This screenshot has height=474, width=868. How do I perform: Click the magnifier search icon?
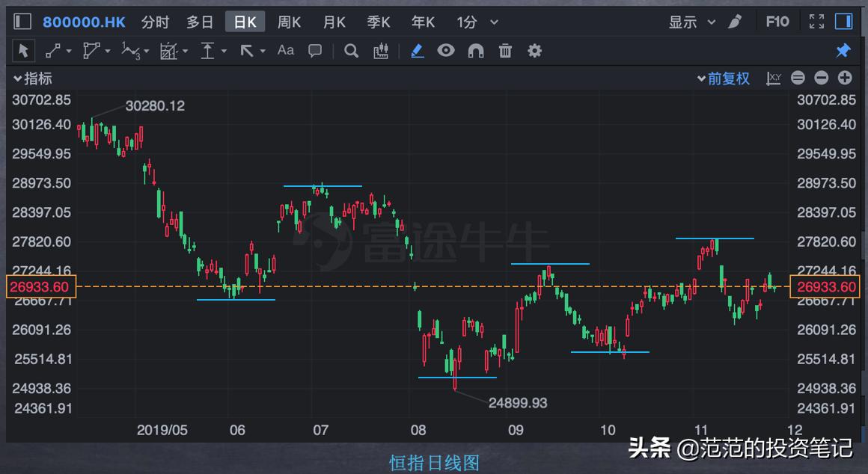click(351, 51)
